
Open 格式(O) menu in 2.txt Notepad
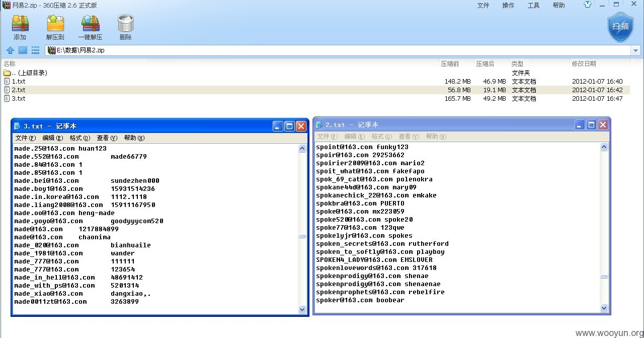pos(381,137)
